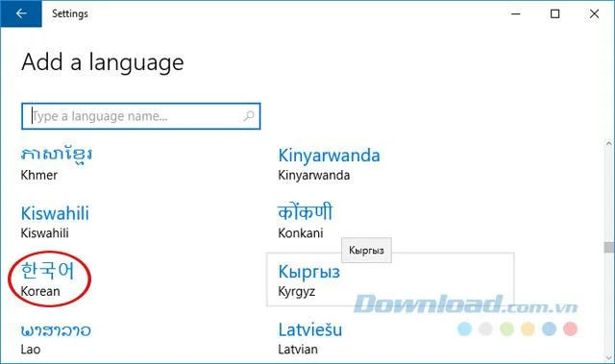Select Kiswahili language
This screenshot has height=364, width=615.
55,222
